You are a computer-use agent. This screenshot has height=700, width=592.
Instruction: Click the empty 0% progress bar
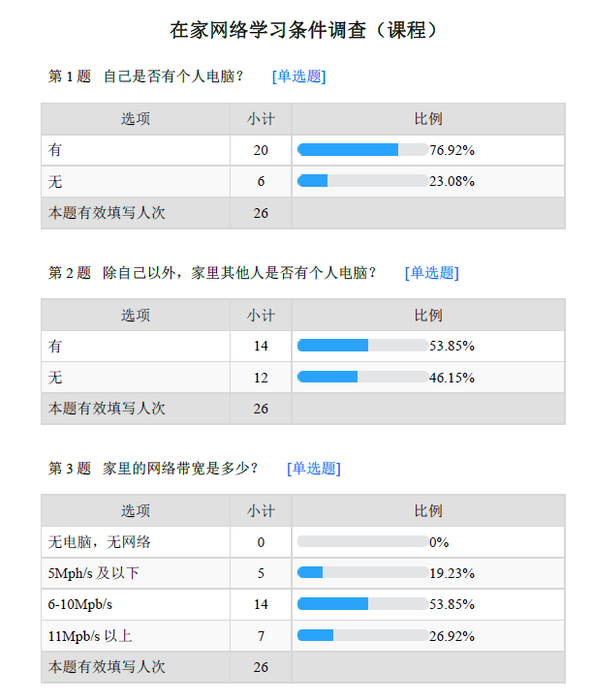[362, 542]
